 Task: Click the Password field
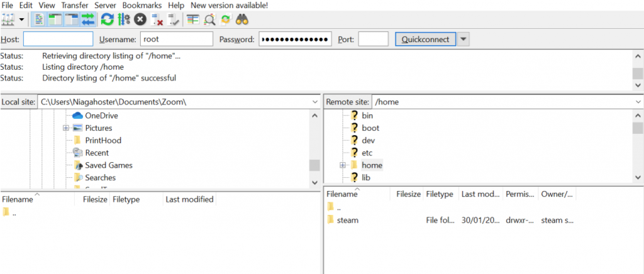[296, 40]
